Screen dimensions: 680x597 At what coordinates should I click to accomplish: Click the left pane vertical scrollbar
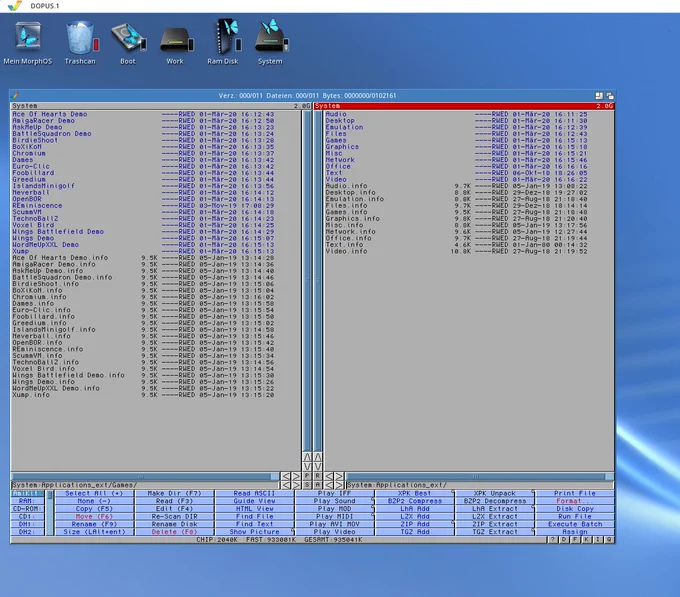pyautogui.click(x=307, y=281)
